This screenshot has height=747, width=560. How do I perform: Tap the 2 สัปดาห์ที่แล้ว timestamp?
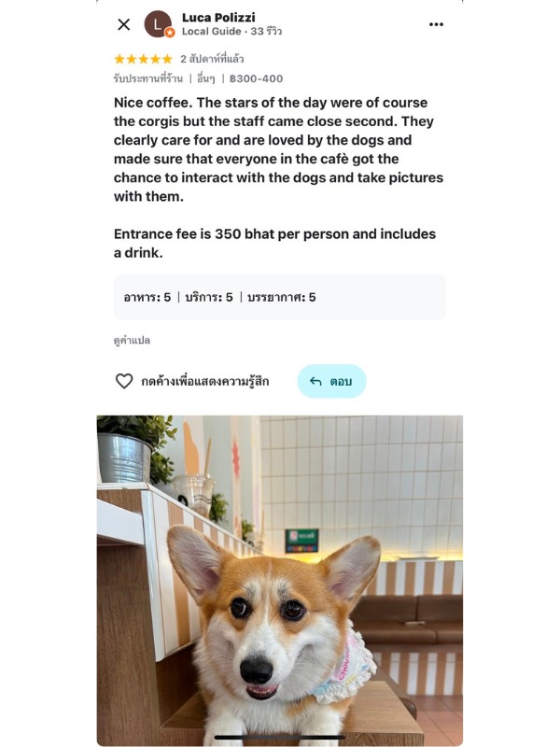(212, 59)
